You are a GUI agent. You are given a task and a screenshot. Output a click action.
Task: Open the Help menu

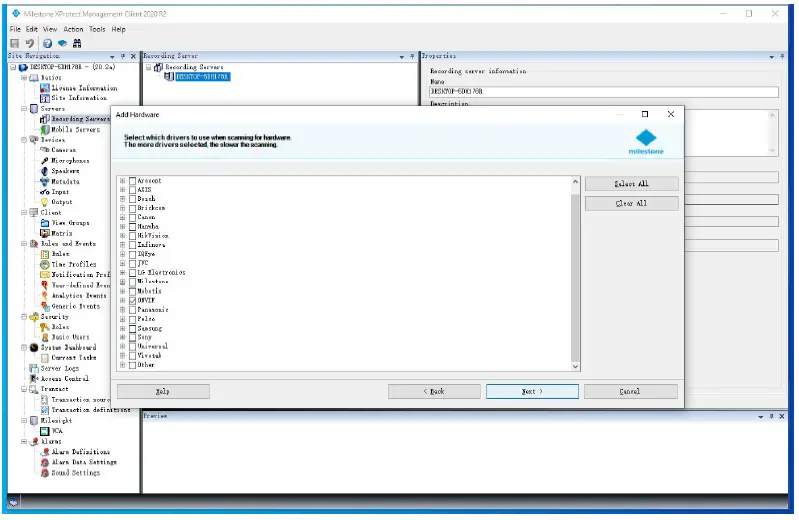pyautogui.click(x=118, y=29)
